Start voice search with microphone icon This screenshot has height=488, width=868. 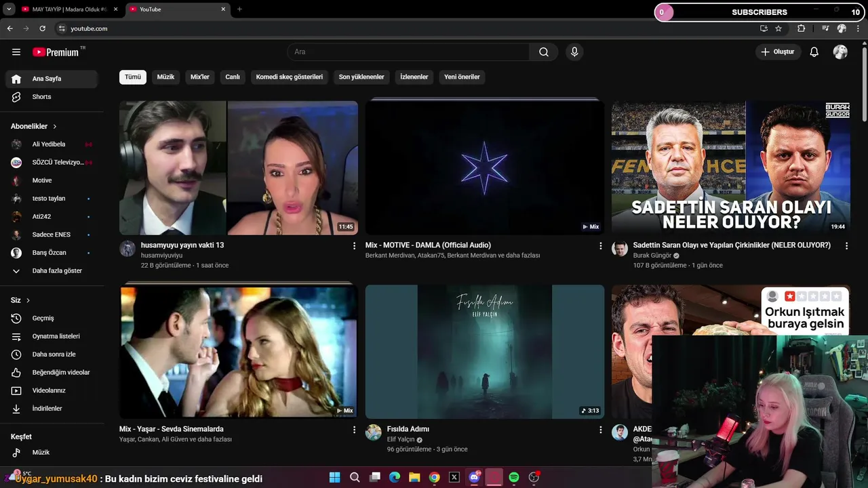[574, 52]
